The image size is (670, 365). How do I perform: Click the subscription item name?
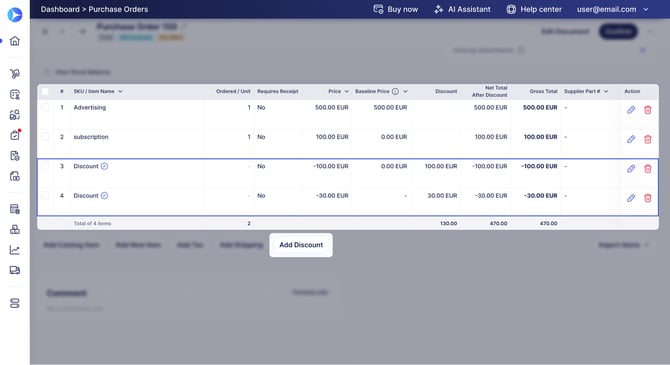(91, 137)
